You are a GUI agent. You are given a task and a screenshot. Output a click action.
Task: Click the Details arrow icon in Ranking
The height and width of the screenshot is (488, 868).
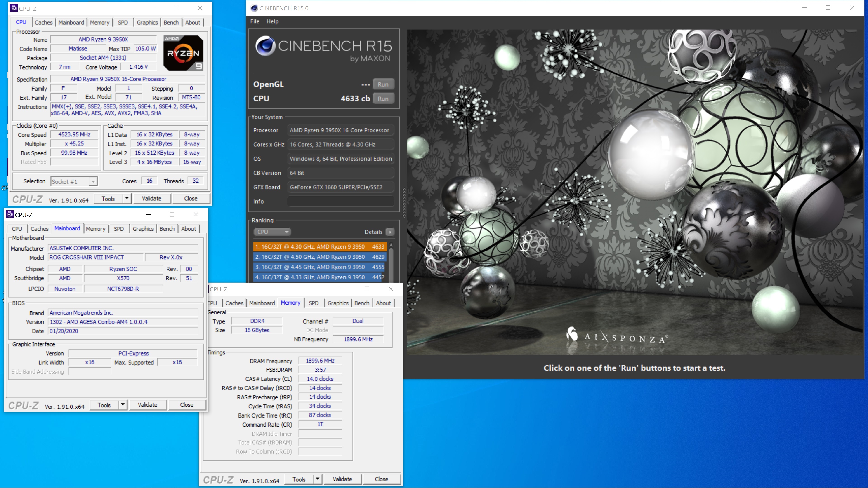390,232
